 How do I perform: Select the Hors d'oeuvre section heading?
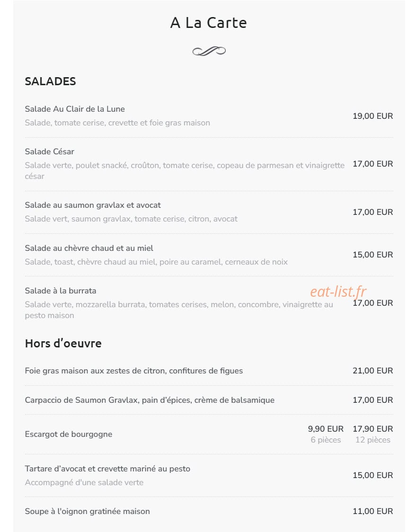pyautogui.click(x=63, y=343)
